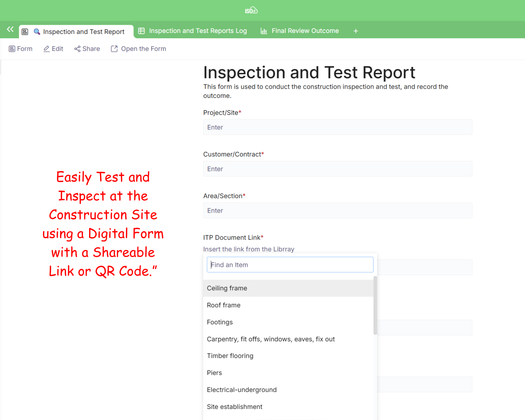
Task: Select Timber flooring option
Action: click(x=230, y=356)
